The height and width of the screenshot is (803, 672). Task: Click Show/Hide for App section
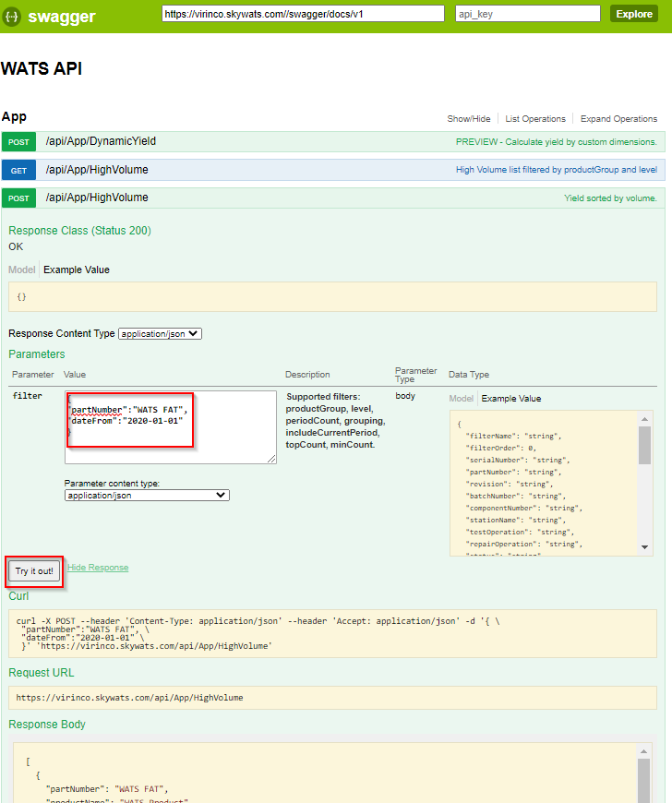click(468, 119)
